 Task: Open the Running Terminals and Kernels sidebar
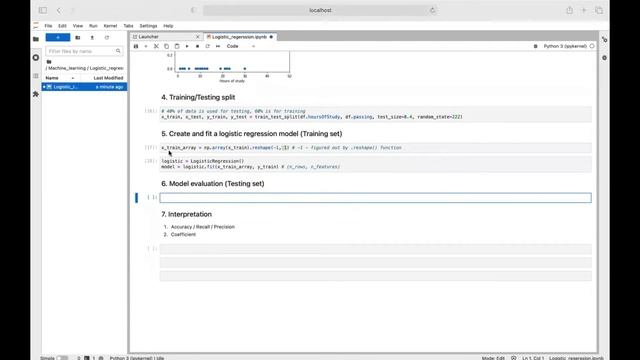tap(36, 58)
